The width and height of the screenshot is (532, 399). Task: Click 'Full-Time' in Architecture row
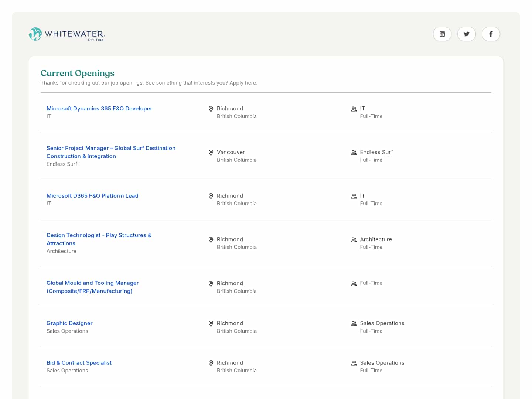click(371, 247)
